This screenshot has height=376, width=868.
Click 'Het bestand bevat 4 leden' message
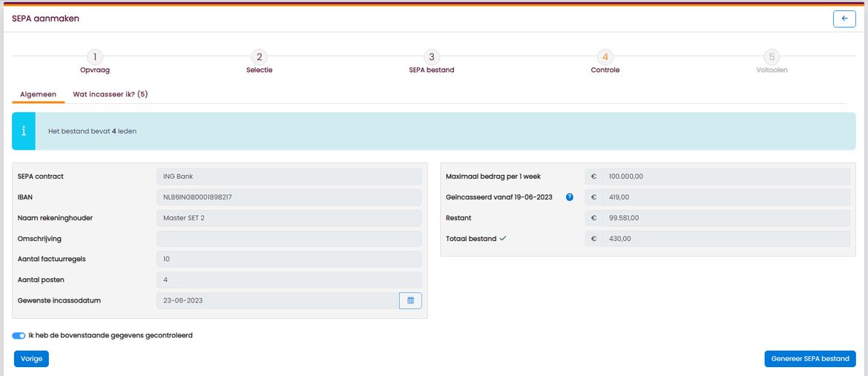point(93,132)
